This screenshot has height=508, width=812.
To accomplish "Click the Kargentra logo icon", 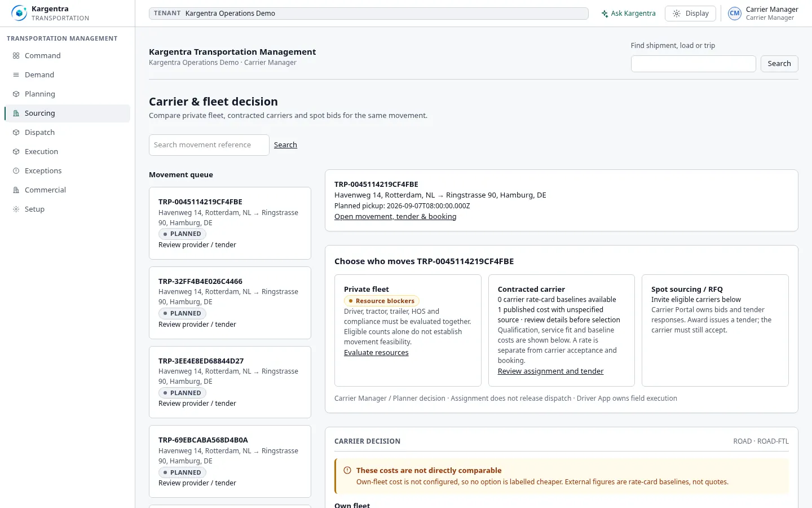I will point(19,13).
